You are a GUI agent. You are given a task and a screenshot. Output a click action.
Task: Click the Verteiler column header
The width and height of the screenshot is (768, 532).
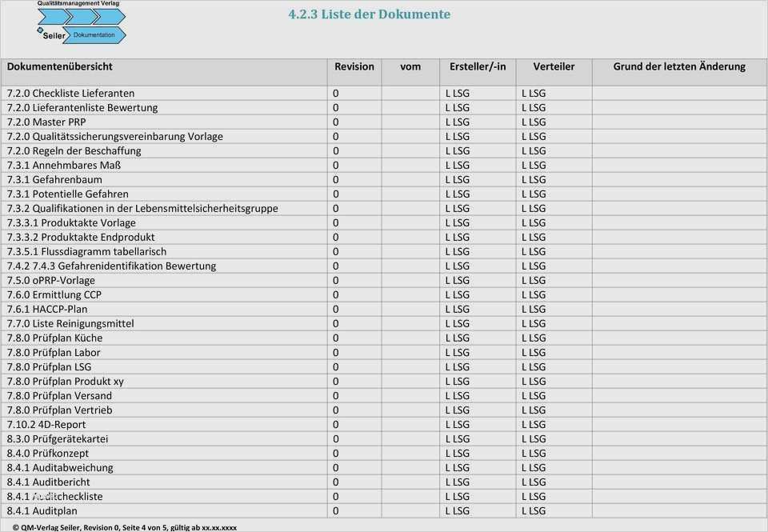554,67
